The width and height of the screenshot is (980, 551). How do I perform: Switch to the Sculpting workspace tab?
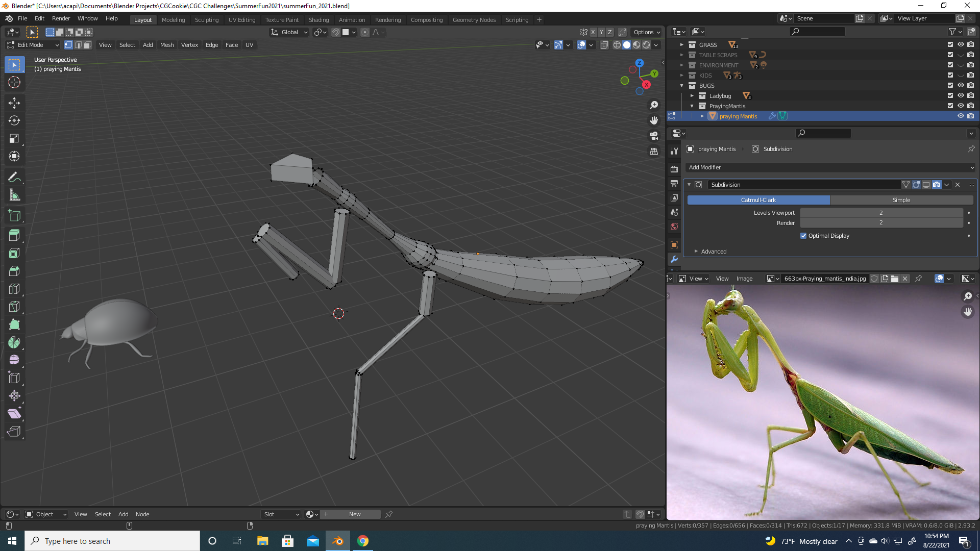[x=206, y=19]
